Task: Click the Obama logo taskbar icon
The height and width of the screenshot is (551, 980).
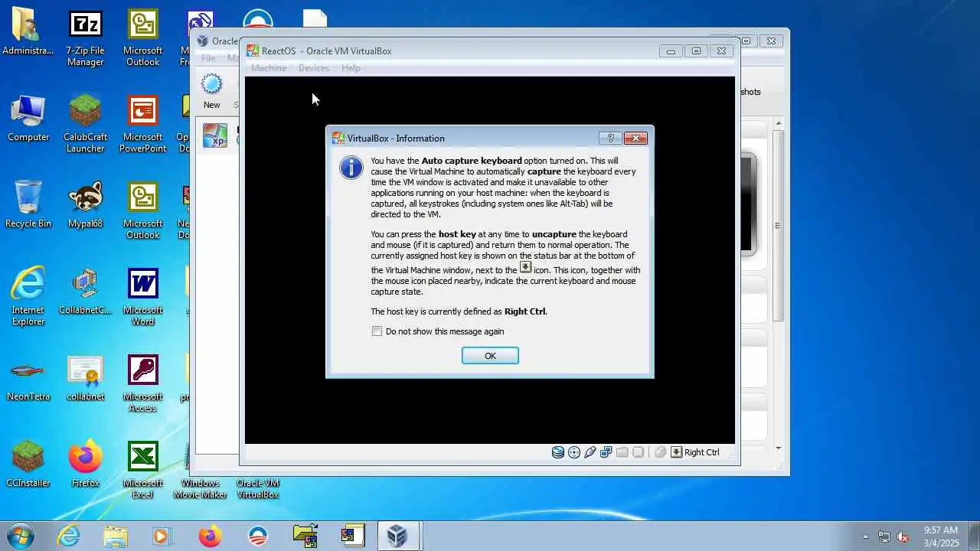Action: [x=257, y=536]
